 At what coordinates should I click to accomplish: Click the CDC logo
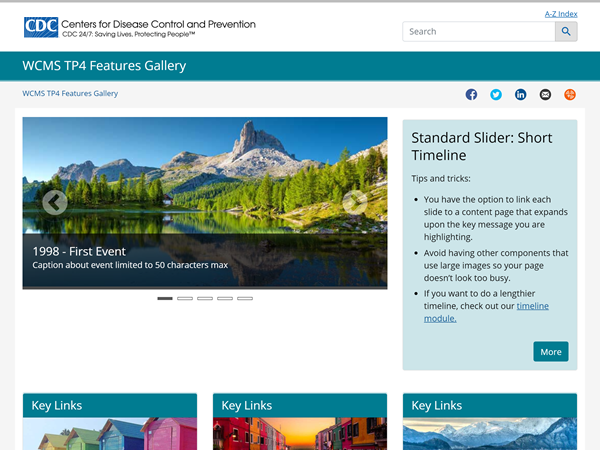(41, 27)
